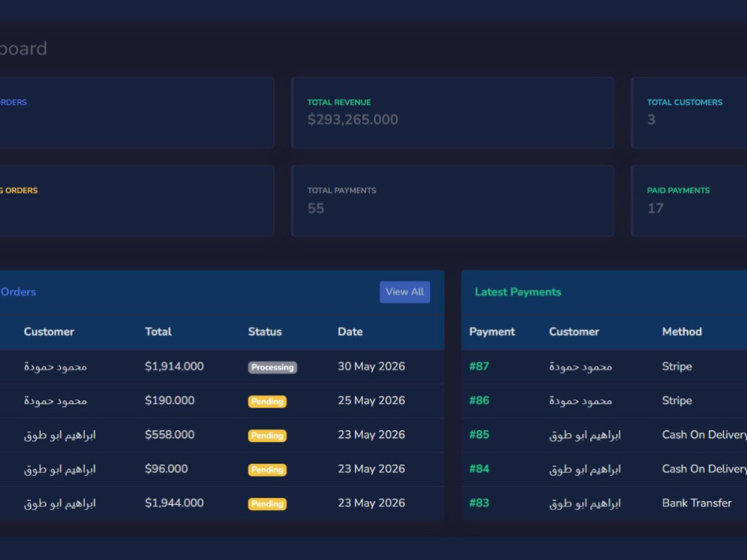Click Cash On Delivery for payment #84

704,469
